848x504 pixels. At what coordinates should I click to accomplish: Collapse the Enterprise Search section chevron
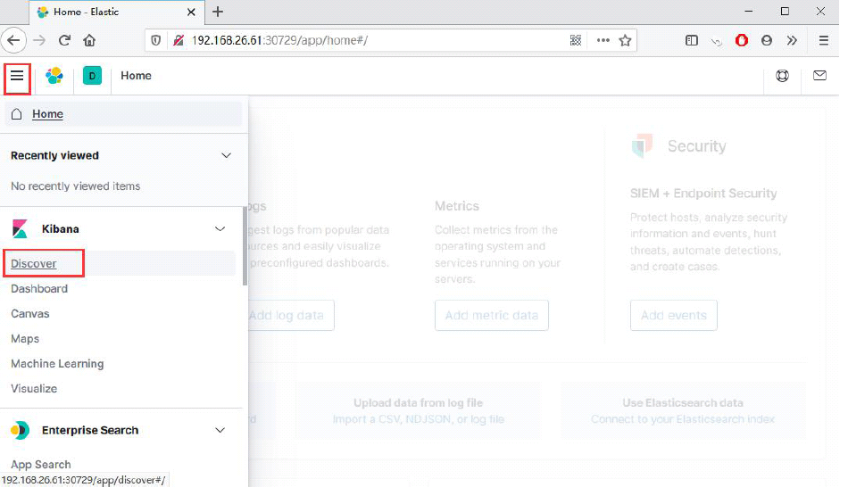(220, 431)
